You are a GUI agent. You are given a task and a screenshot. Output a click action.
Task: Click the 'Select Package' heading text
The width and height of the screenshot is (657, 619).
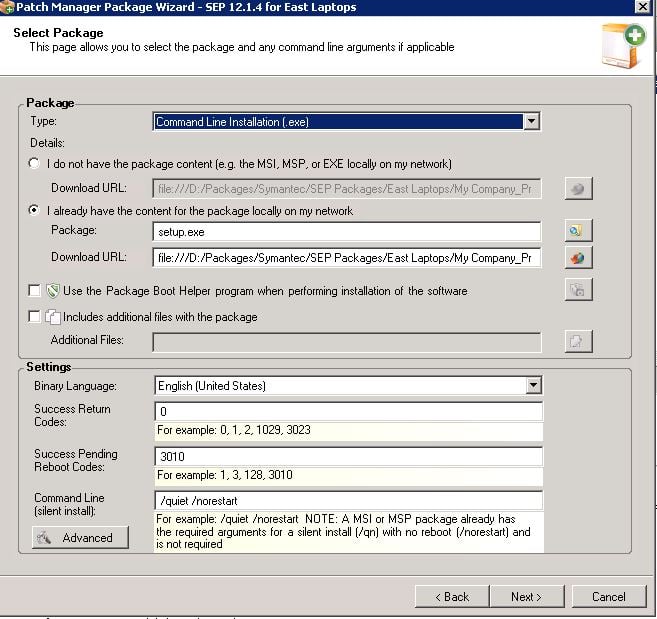58,33
